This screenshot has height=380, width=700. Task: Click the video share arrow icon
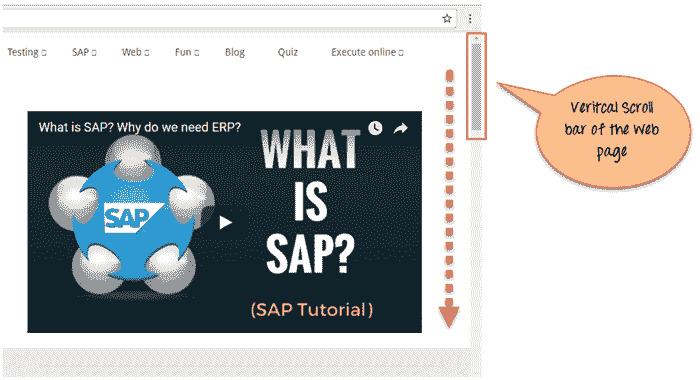[400, 129]
